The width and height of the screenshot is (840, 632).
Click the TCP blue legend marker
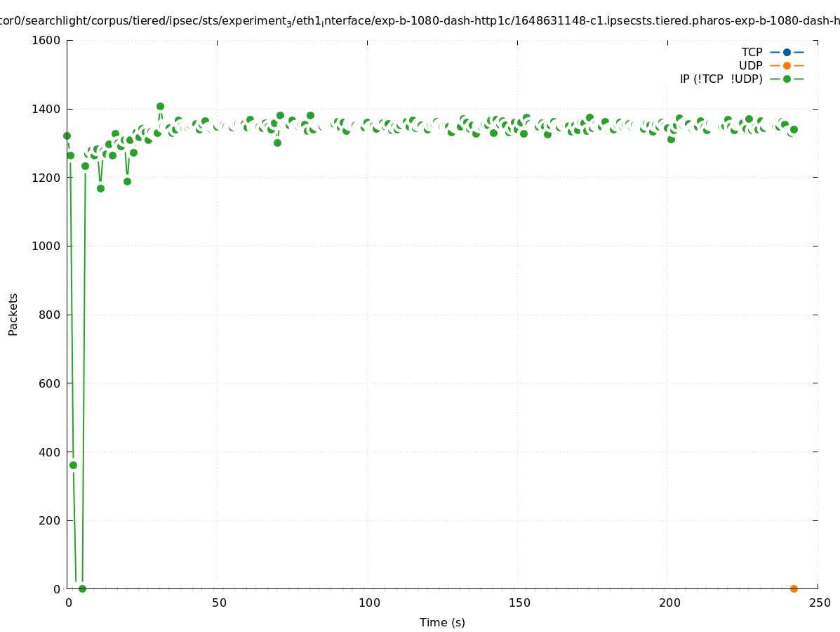[787, 52]
